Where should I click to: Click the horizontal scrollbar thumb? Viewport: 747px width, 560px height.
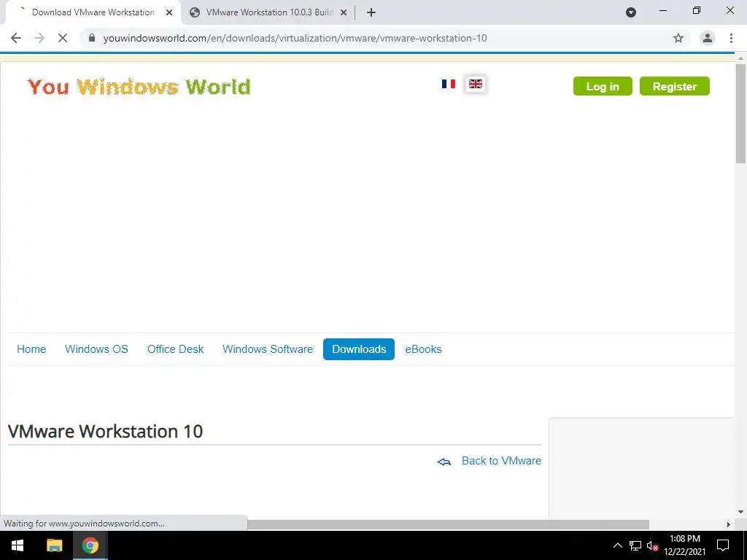[449, 524]
